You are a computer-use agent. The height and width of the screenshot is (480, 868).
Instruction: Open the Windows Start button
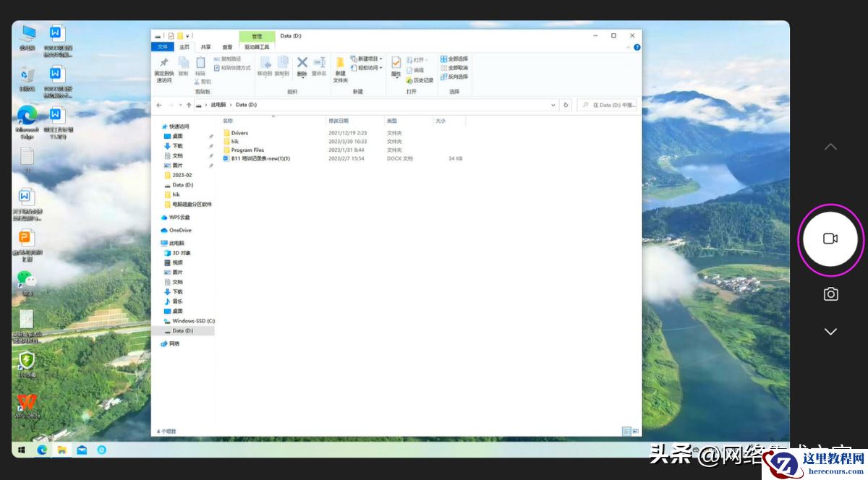[x=22, y=450]
